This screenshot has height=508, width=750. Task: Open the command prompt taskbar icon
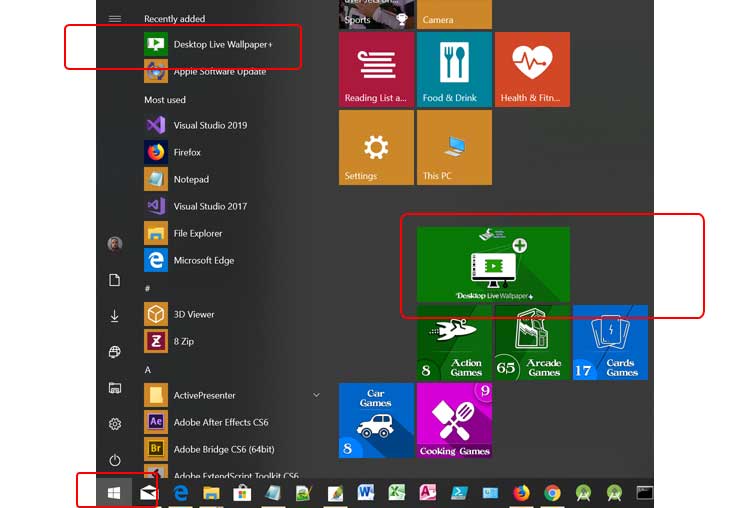click(x=644, y=492)
